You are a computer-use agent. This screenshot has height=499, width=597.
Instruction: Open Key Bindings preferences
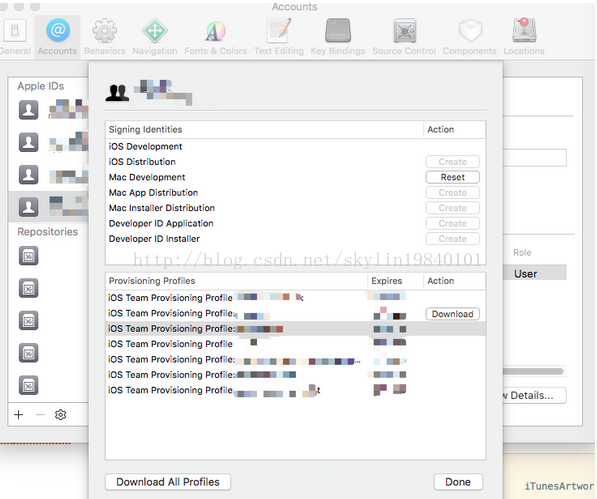coord(338,37)
